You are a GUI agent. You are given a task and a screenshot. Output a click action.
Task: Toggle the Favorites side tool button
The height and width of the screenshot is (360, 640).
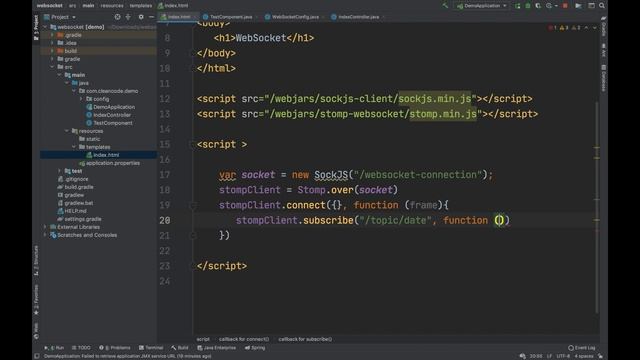tap(36, 300)
